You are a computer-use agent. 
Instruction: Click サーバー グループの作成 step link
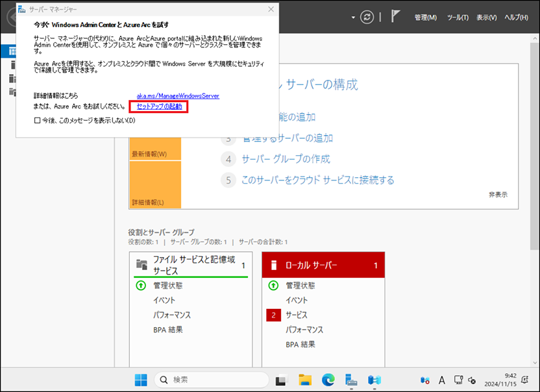click(286, 159)
